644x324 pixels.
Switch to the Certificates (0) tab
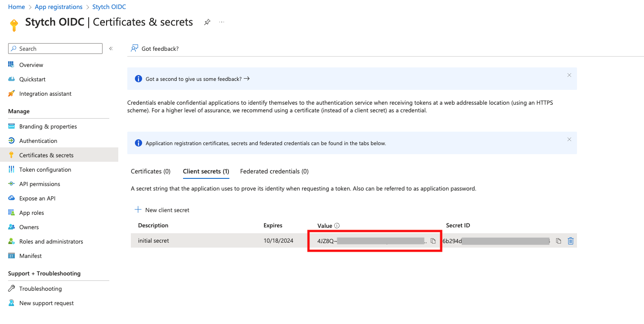pos(151,171)
